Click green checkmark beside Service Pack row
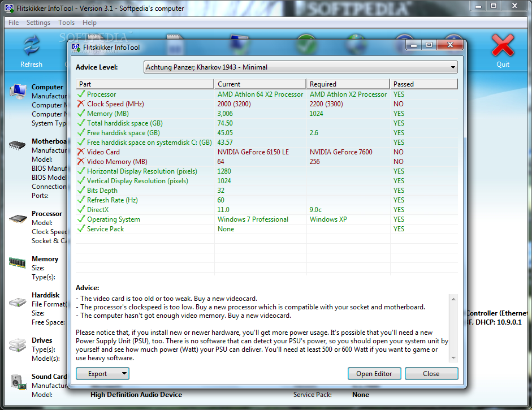 point(81,229)
